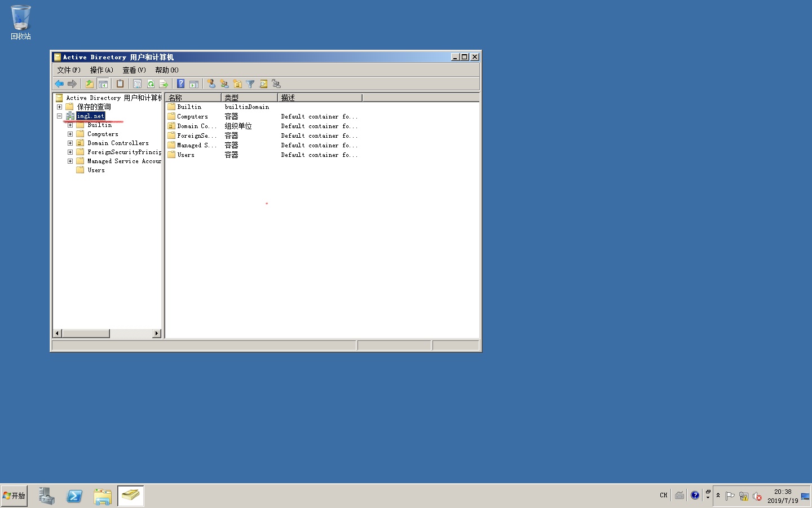Sort list by the 类型 column header
Screen dimensions: 812x508
coord(249,98)
